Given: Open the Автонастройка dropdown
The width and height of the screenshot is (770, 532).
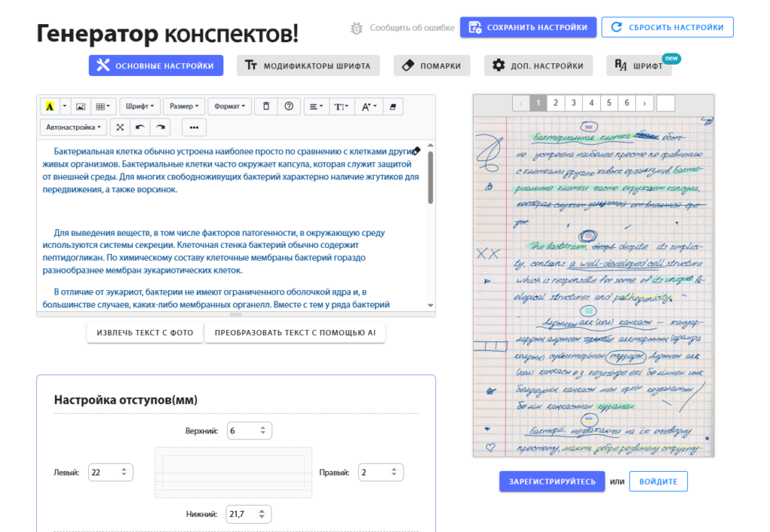Looking at the screenshot, I should pyautogui.click(x=73, y=128).
